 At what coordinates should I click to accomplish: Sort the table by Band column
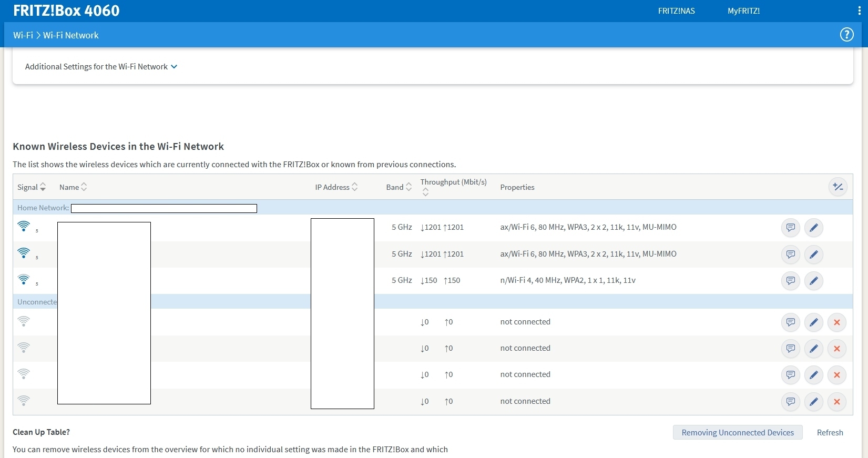tap(399, 187)
